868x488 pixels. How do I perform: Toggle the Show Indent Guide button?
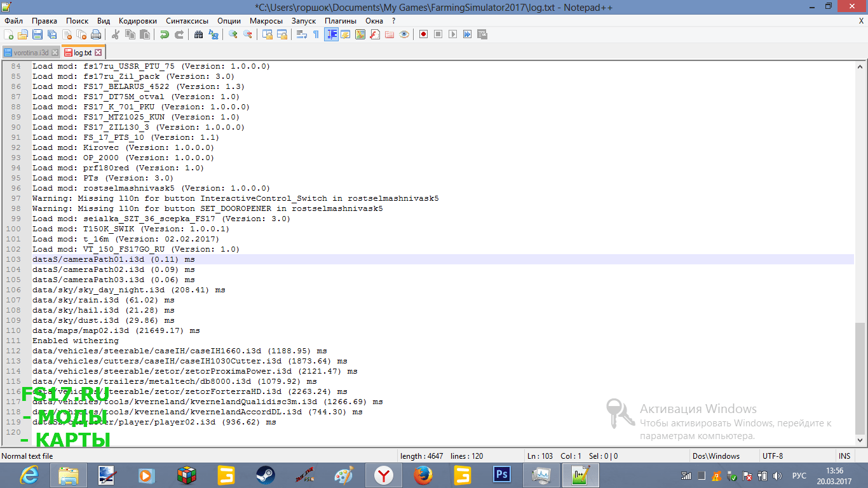click(331, 34)
